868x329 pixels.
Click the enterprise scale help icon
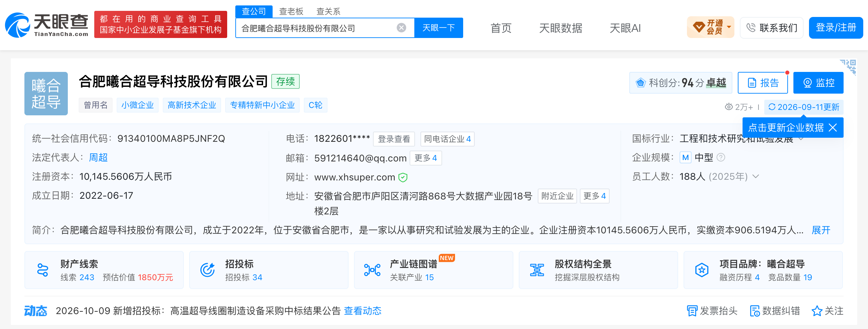721,157
